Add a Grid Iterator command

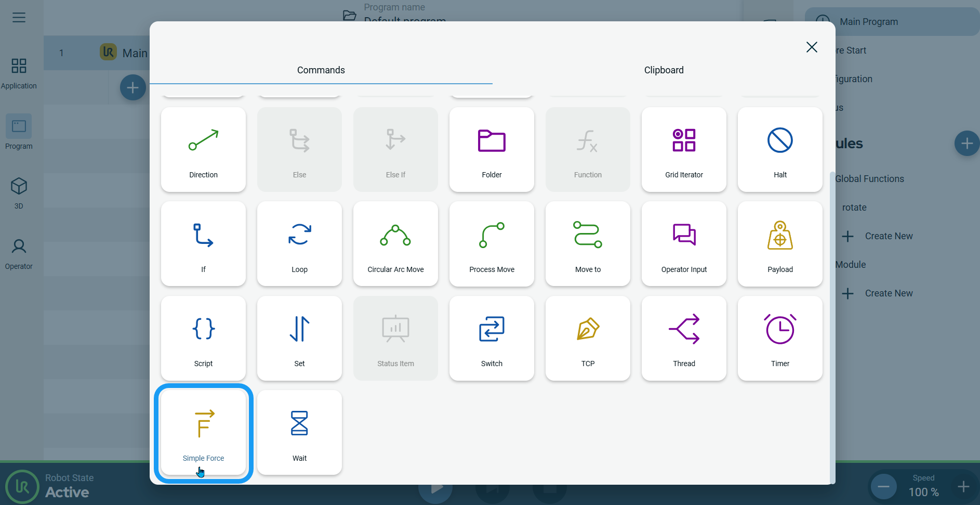pyautogui.click(x=684, y=150)
